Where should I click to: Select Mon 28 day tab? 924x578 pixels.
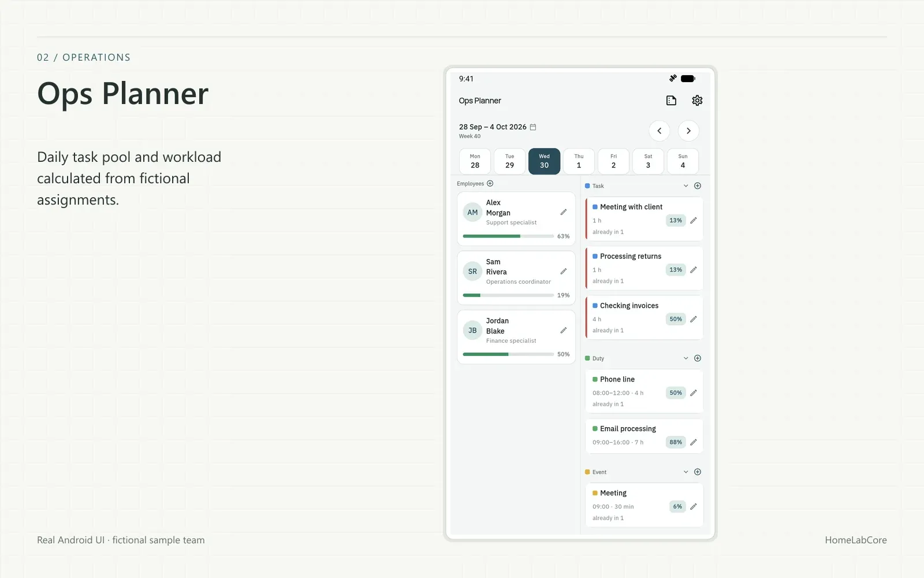(x=475, y=161)
